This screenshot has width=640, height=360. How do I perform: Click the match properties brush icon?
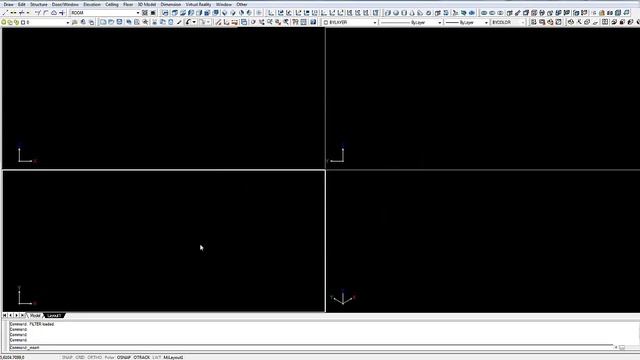[x=179, y=22]
